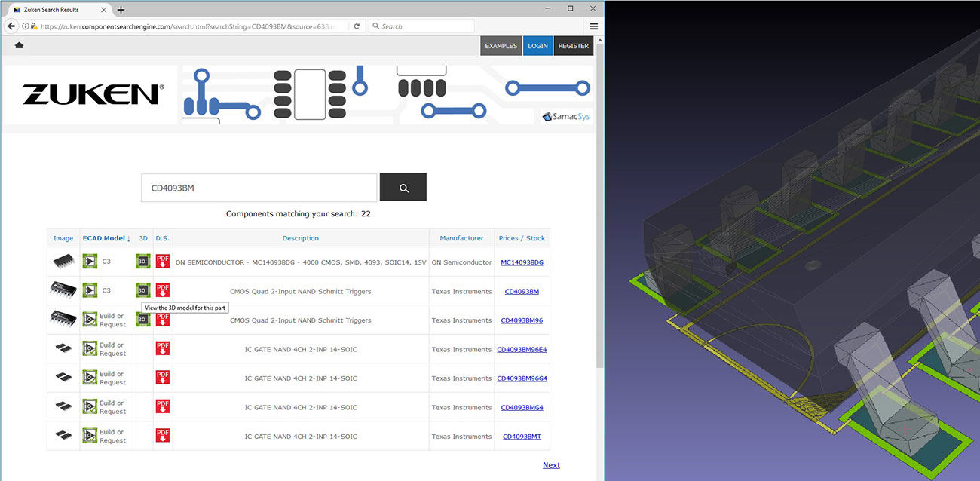Sort by D.S. column header
980x481 pixels.
click(163, 238)
